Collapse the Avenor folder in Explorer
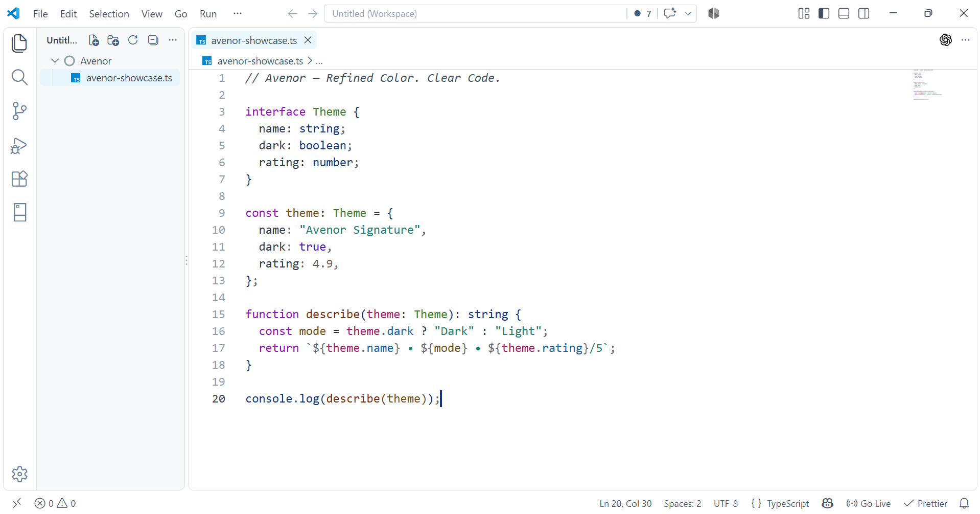 coord(55,61)
